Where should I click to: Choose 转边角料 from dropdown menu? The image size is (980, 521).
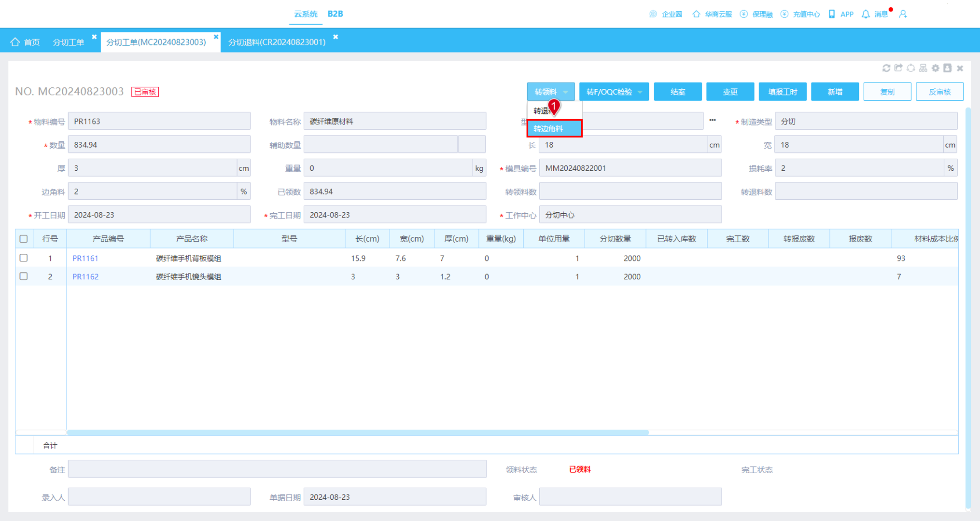click(x=555, y=129)
